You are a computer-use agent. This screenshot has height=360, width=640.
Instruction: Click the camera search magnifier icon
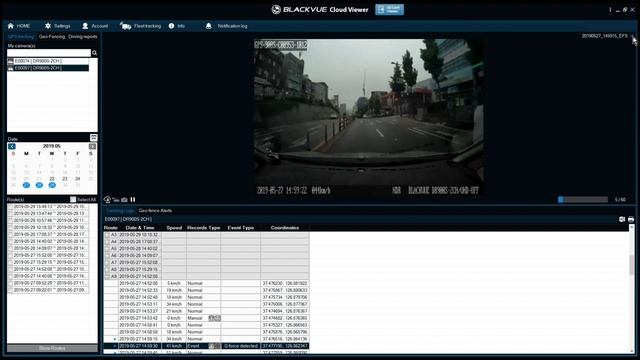(x=94, y=53)
